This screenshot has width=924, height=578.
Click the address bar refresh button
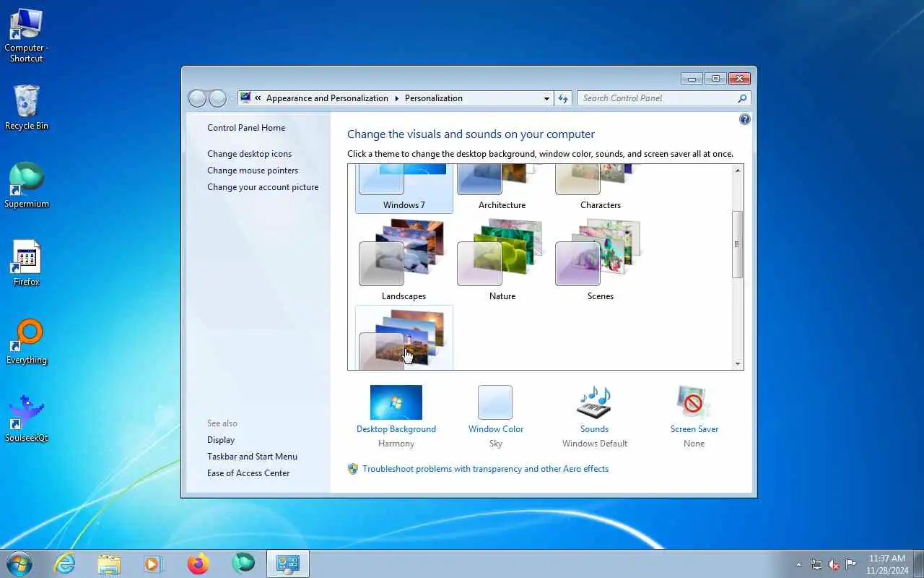563,98
